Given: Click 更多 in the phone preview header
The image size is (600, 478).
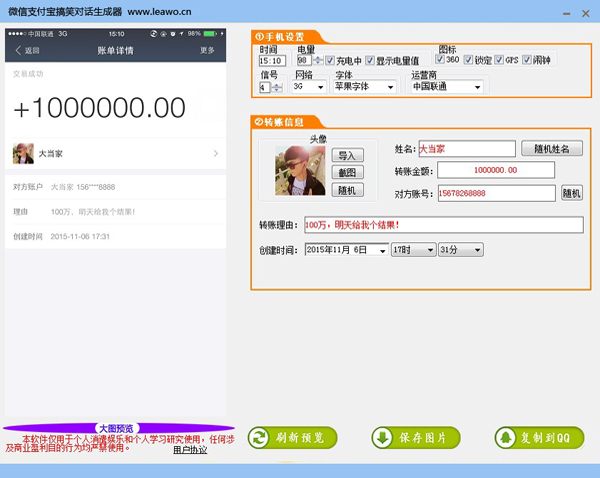Looking at the screenshot, I should point(207,50).
